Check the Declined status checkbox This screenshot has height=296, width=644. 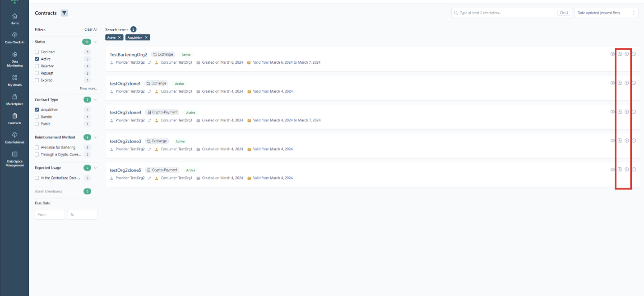(x=37, y=52)
